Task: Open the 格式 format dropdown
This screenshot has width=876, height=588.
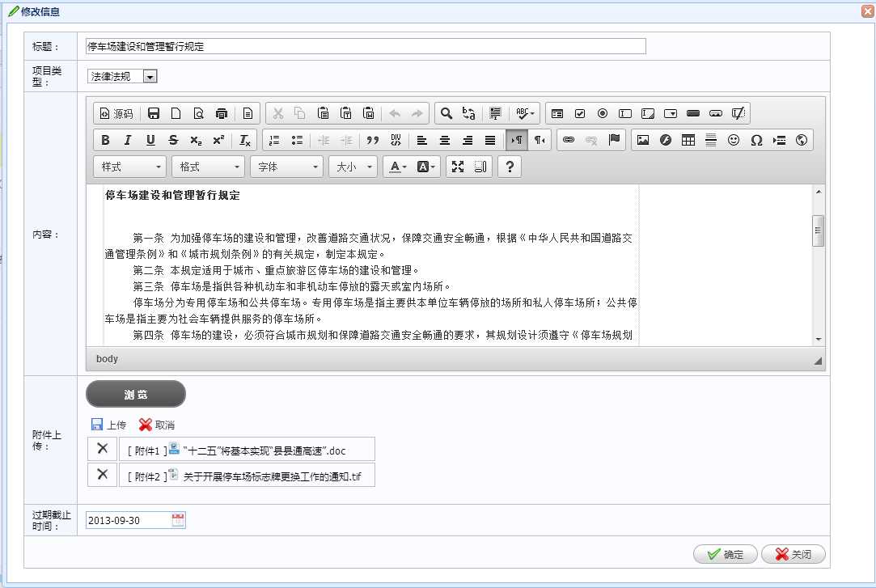Action: [208, 167]
